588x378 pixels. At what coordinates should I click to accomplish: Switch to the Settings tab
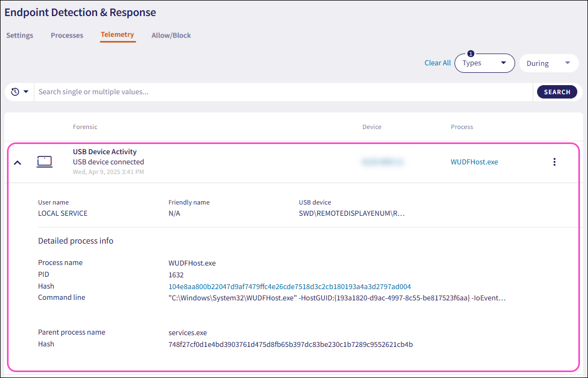coord(20,35)
